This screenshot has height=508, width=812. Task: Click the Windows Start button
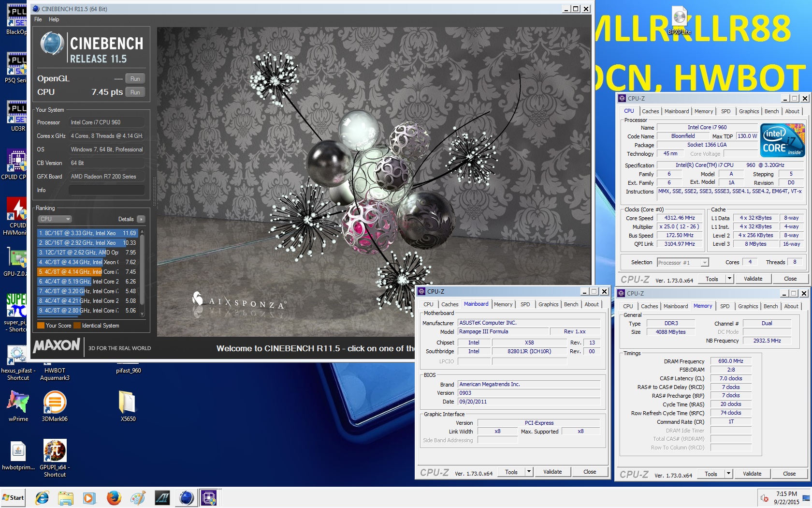click(x=13, y=497)
